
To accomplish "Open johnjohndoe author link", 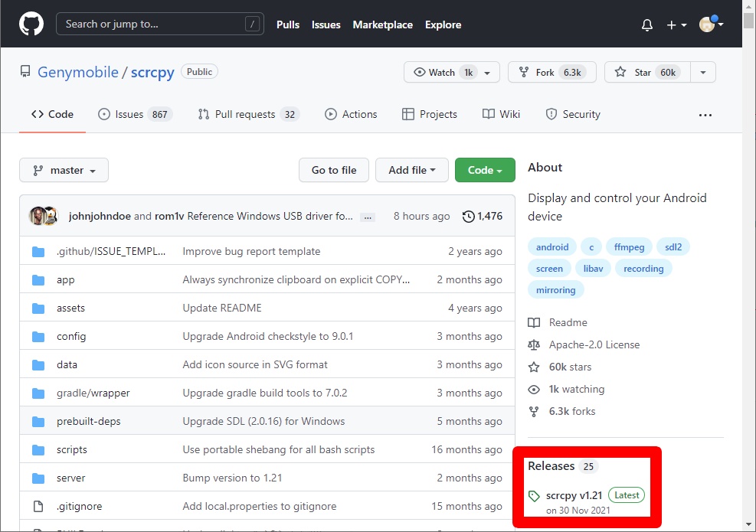I will point(100,216).
